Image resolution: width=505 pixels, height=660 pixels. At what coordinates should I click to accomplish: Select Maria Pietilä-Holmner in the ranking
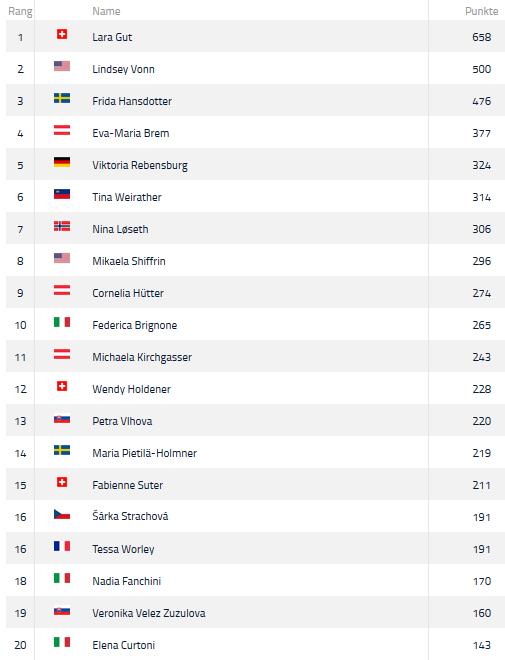pyautogui.click(x=144, y=453)
